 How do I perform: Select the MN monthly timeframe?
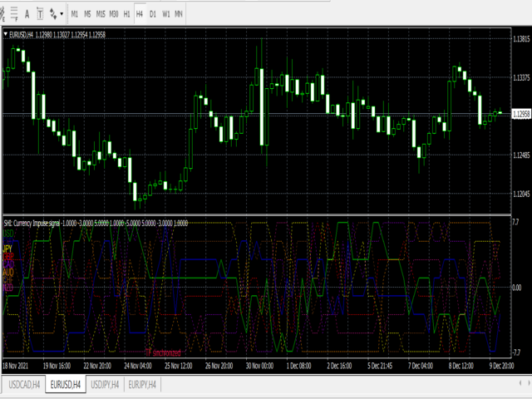[180, 14]
